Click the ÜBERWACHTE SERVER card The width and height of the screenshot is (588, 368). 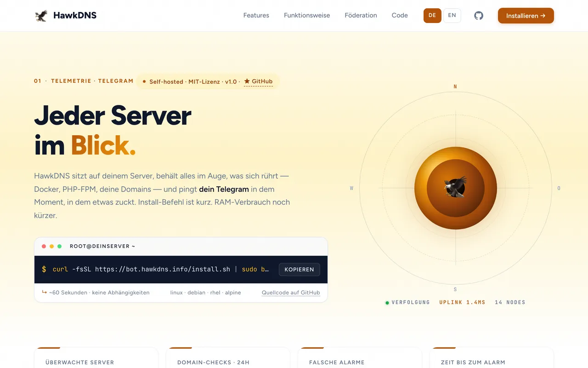pyautogui.click(x=96, y=358)
